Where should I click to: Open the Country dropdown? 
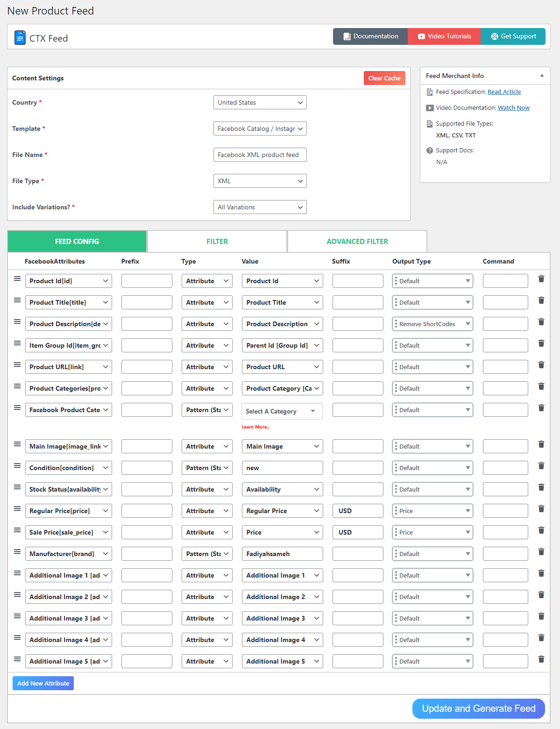tap(260, 102)
